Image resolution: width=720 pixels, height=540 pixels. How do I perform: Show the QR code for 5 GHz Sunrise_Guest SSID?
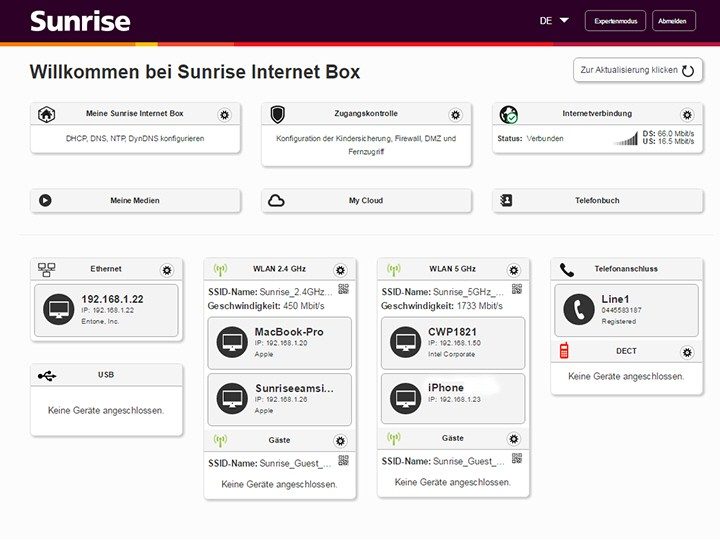(x=517, y=458)
